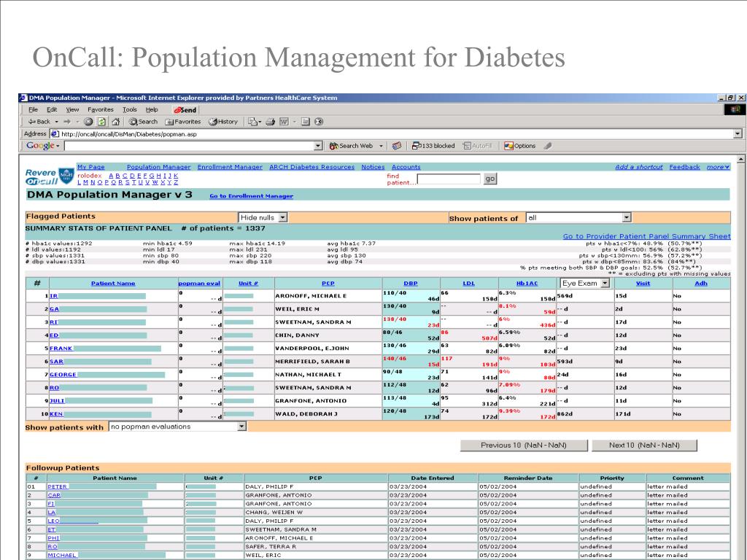Sort by the DBP column header

pos(411,284)
